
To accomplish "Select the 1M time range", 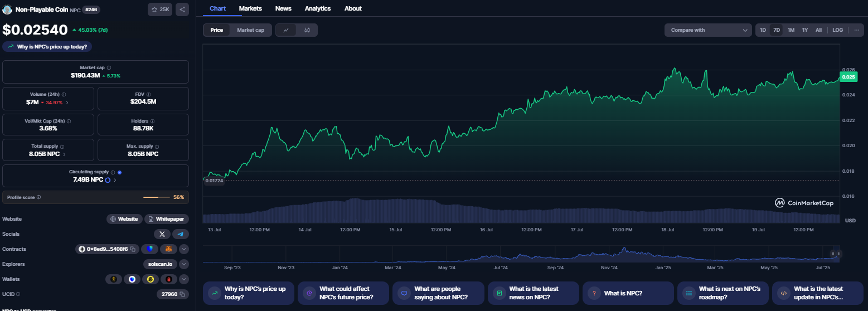I will pyautogui.click(x=791, y=30).
